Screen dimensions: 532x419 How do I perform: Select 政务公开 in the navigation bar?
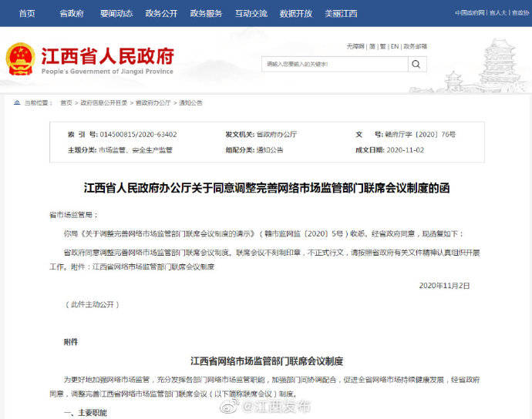[161, 14]
